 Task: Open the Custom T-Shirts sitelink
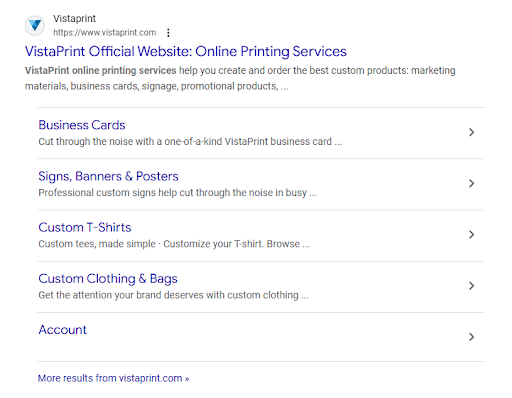(85, 227)
